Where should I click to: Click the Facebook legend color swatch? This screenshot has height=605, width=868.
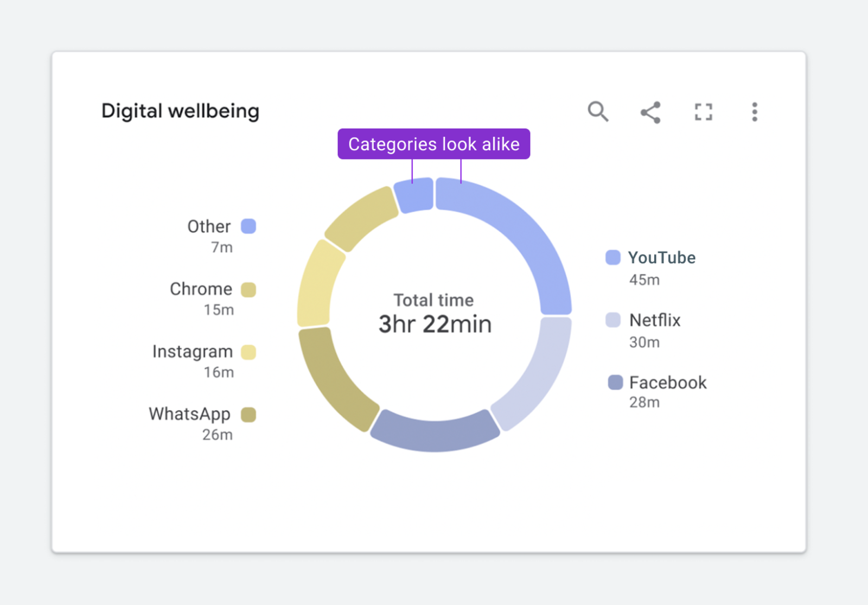[x=612, y=383]
